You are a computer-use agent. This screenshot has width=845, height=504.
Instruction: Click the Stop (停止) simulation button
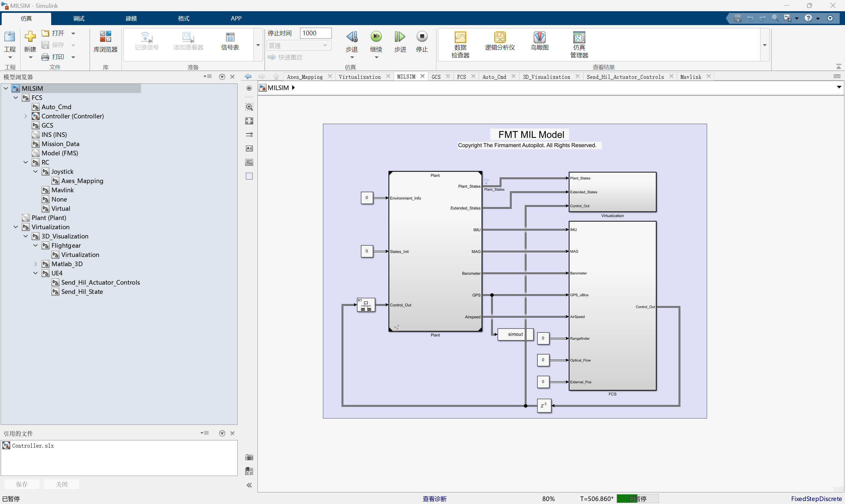pyautogui.click(x=422, y=42)
